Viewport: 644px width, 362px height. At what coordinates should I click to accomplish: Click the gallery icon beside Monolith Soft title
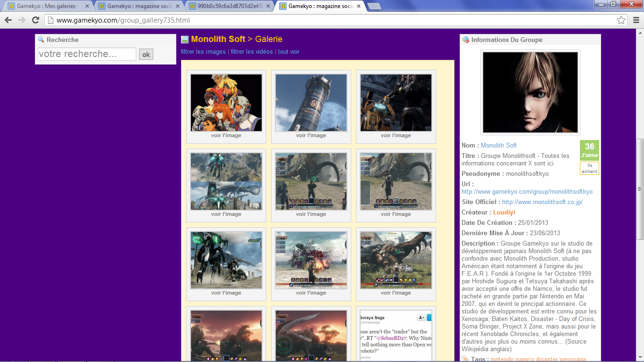(x=185, y=40)
